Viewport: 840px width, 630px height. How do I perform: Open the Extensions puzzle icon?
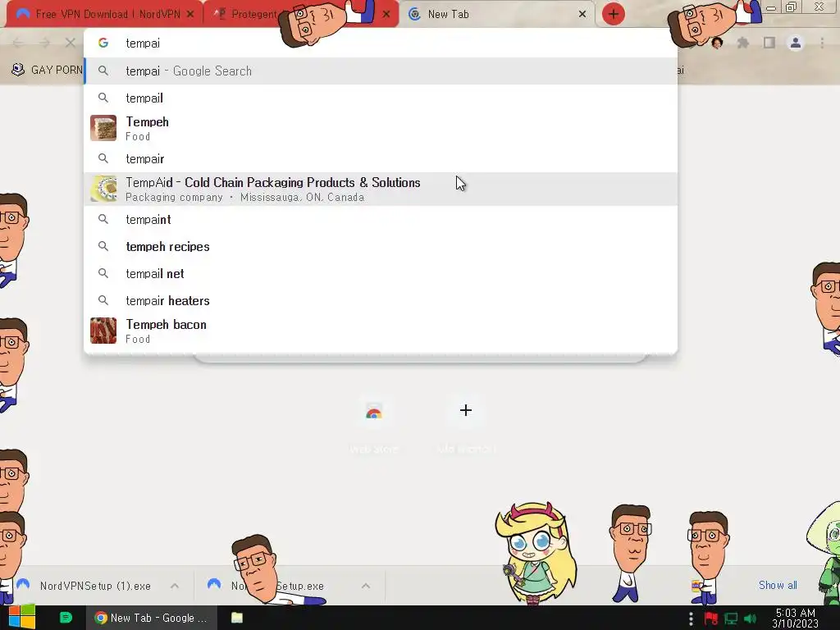743,43
